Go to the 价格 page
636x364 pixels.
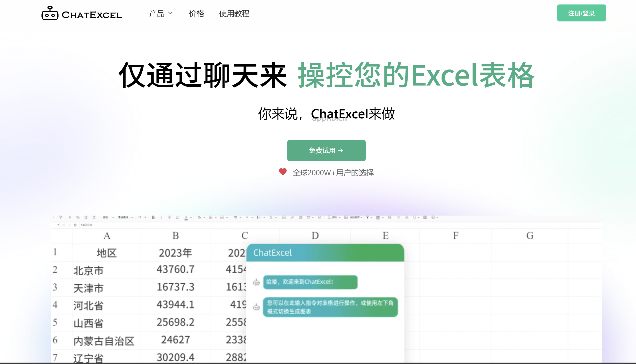coord(196,13)
